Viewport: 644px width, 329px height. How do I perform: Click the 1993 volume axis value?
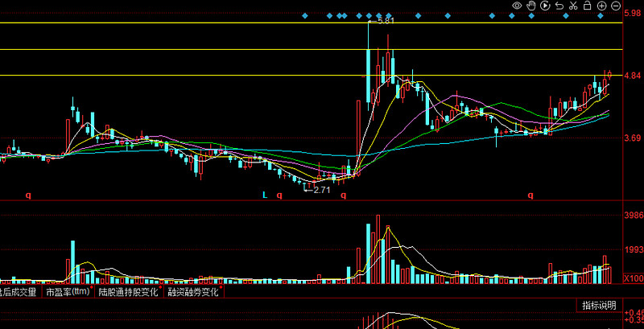click(x=634, y=250)
